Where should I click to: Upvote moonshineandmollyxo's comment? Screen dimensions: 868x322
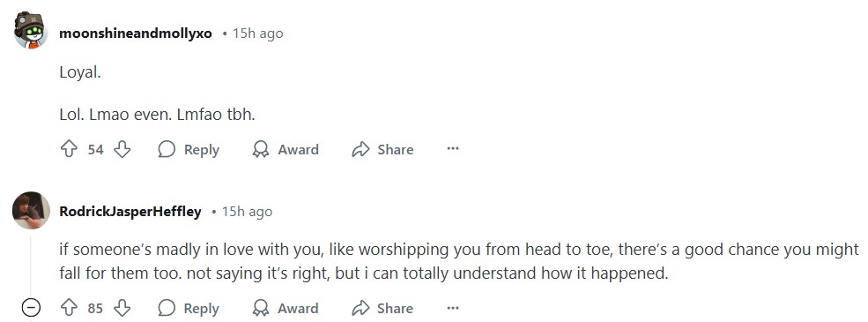(x=69, y=149)
